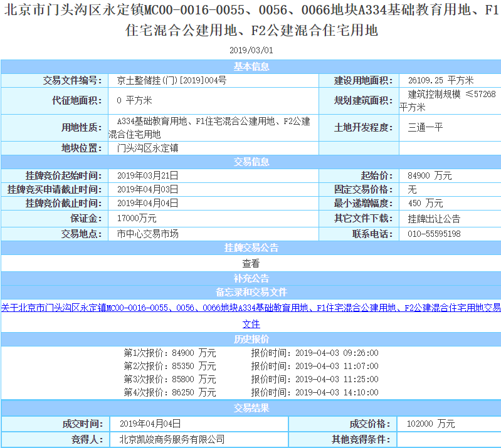The image size is (501, 448).
Task: Click the page title starting with 北京市门头沟区
Action: click(x=251, y=20)
